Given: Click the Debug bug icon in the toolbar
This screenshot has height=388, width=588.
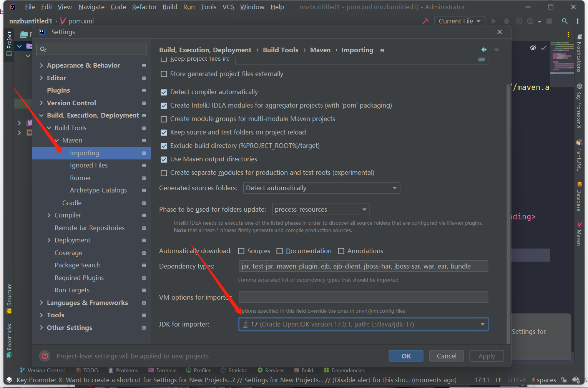Looking at the screenshot, I should (507, 21).
